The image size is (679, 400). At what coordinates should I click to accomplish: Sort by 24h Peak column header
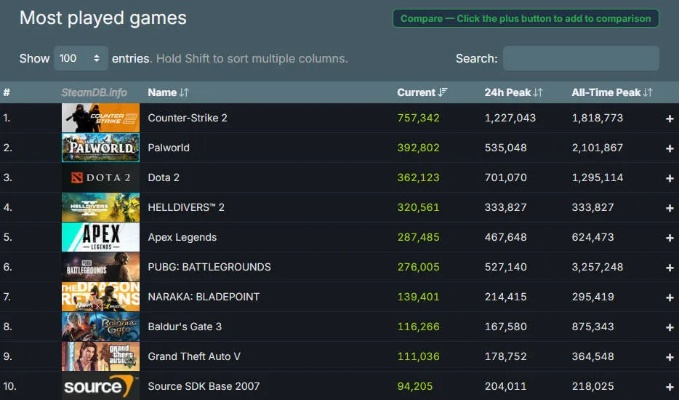[513, 93]
